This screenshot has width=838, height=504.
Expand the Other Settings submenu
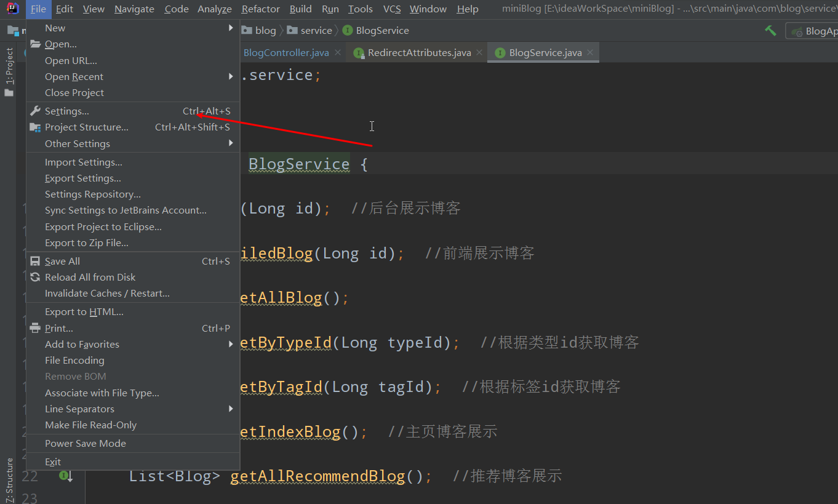133,143
